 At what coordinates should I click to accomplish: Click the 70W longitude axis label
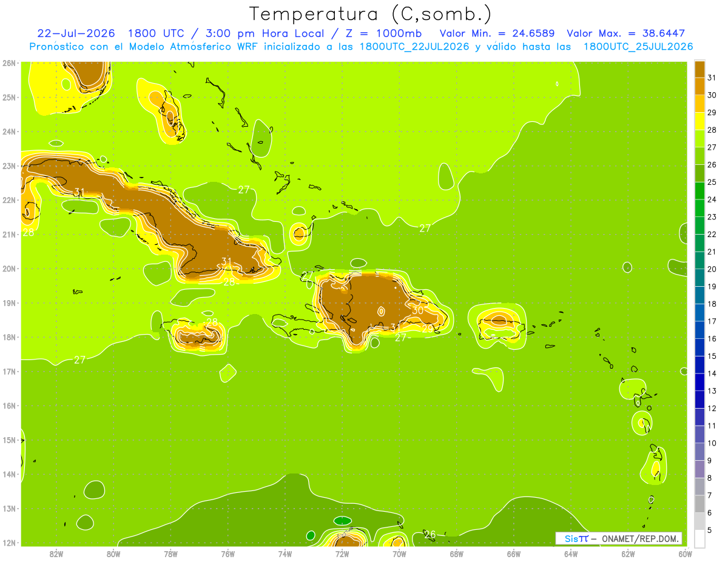399,554
